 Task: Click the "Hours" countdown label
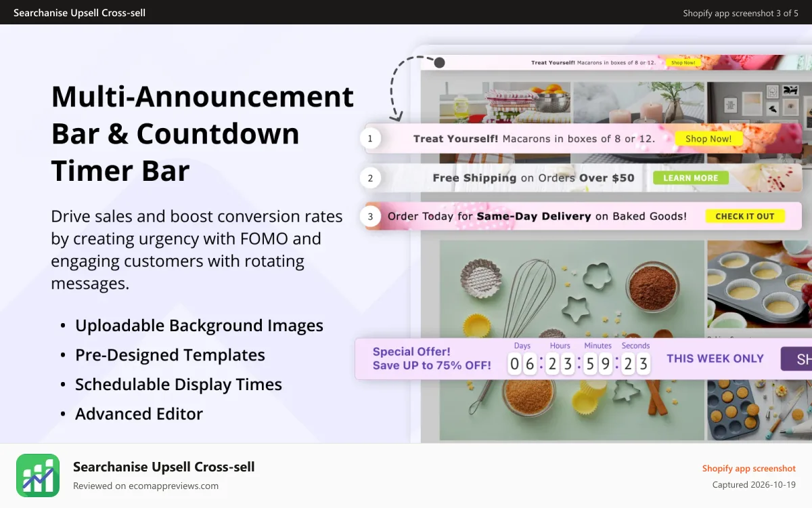[560, 345]
